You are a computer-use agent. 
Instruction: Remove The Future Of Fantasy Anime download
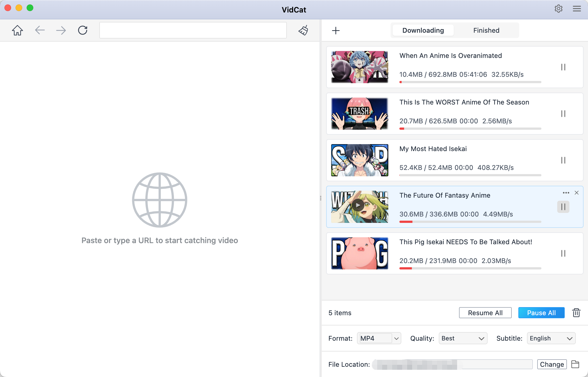point(577,193)
